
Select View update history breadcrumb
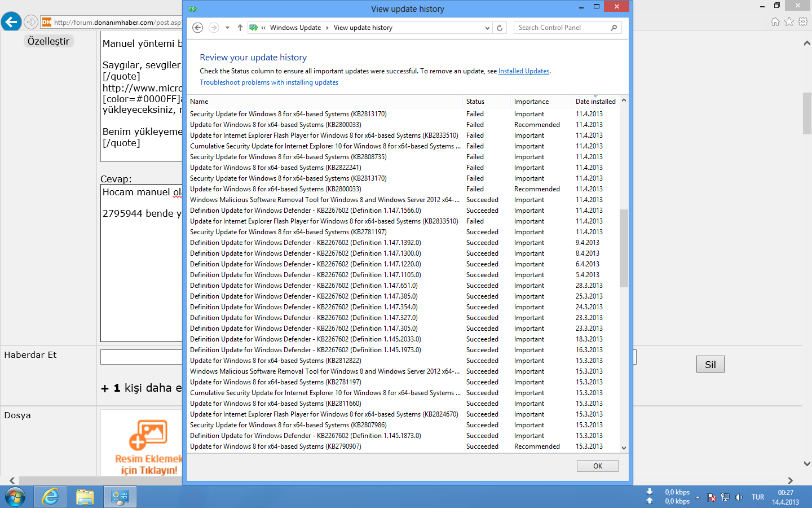click(363, 28)
